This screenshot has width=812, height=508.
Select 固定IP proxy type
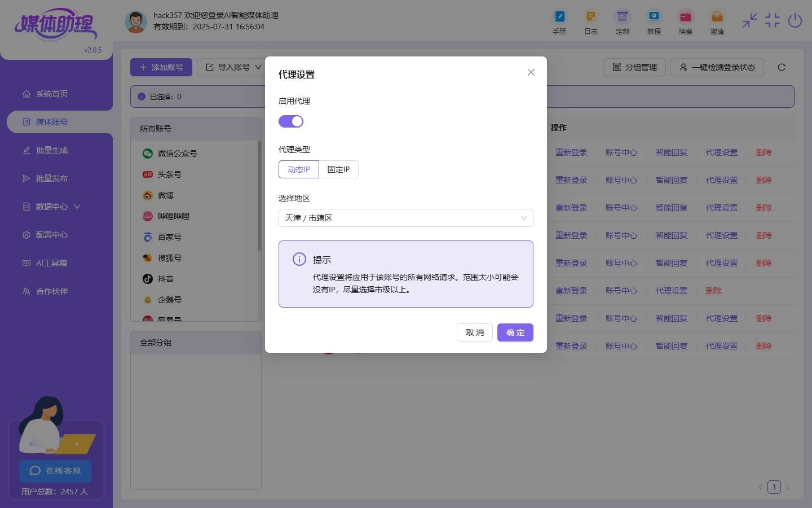coord(338,169)
